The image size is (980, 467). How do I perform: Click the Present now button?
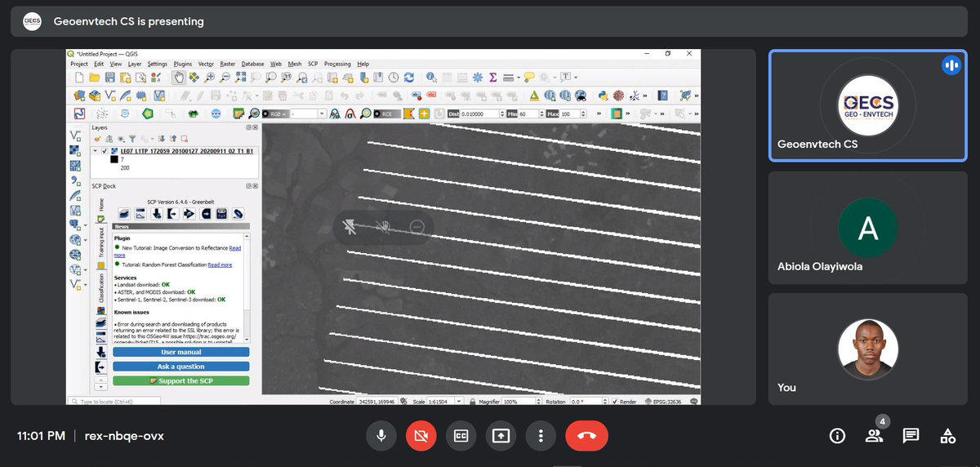501,436
